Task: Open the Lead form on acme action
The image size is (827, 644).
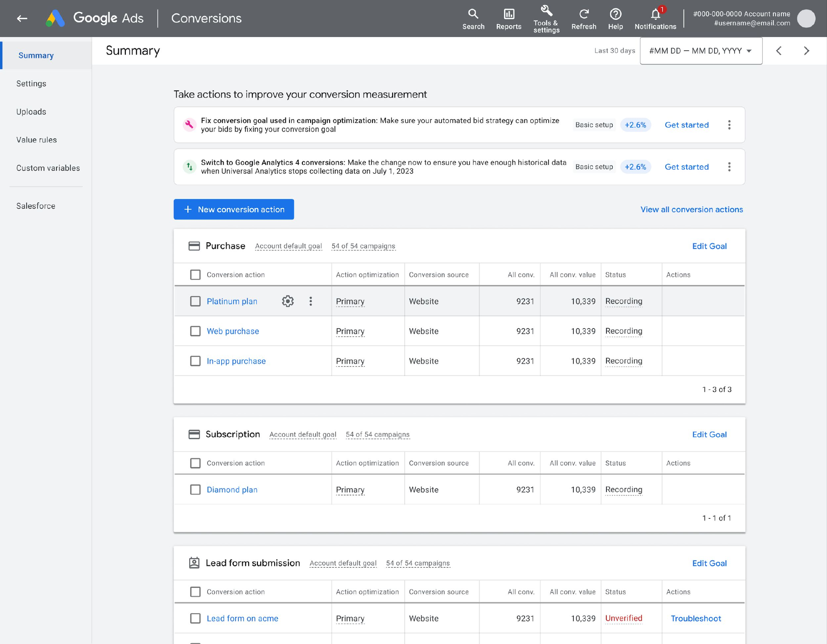Action: coord(242,618)
